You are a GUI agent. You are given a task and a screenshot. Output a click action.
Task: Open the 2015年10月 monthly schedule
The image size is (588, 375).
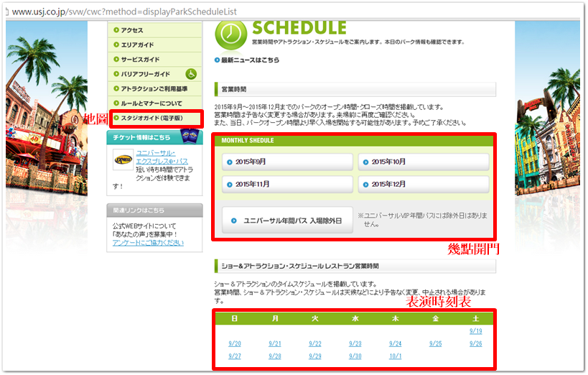click(424, 162)
